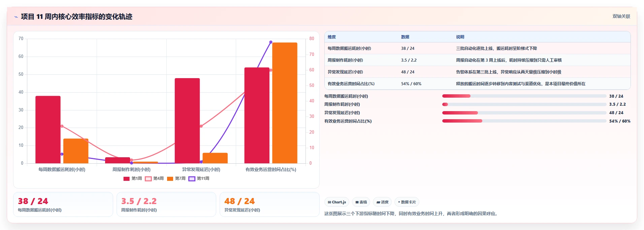Click the orange 第7周 bar for 有效业务运营时间占比
Screen dimensions: 644x230
click(285, 103)
